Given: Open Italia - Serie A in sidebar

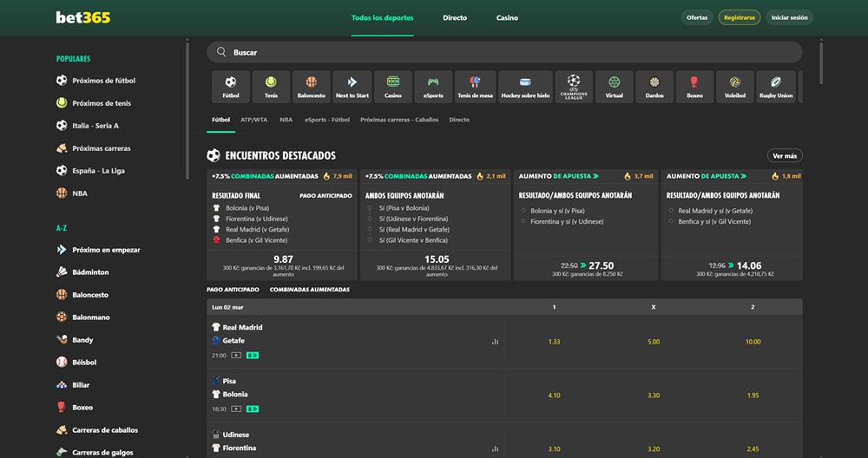Looking at the screenshot, I should coord(88,126).
